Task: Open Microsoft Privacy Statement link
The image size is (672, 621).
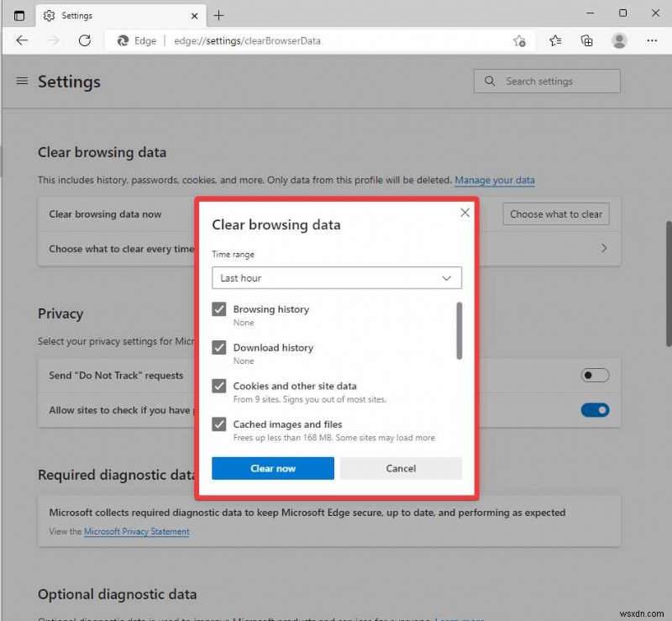Action: click(x=136, y=531)
